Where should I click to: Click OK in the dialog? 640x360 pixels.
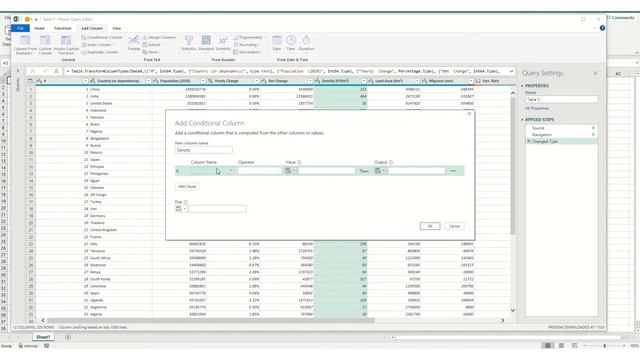[430, 226]
